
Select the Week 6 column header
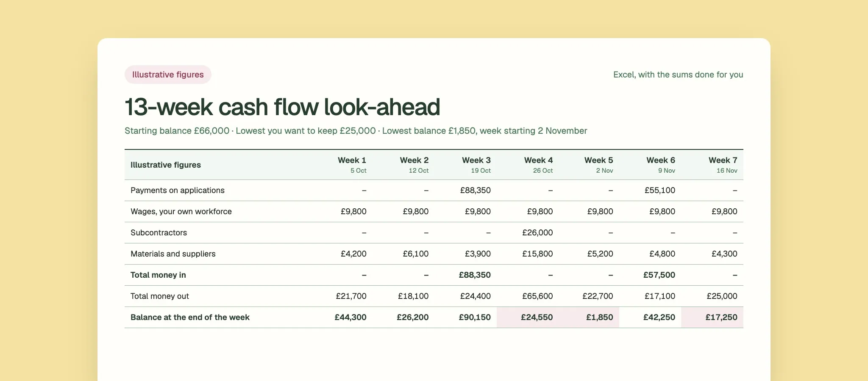pos(650,165)
